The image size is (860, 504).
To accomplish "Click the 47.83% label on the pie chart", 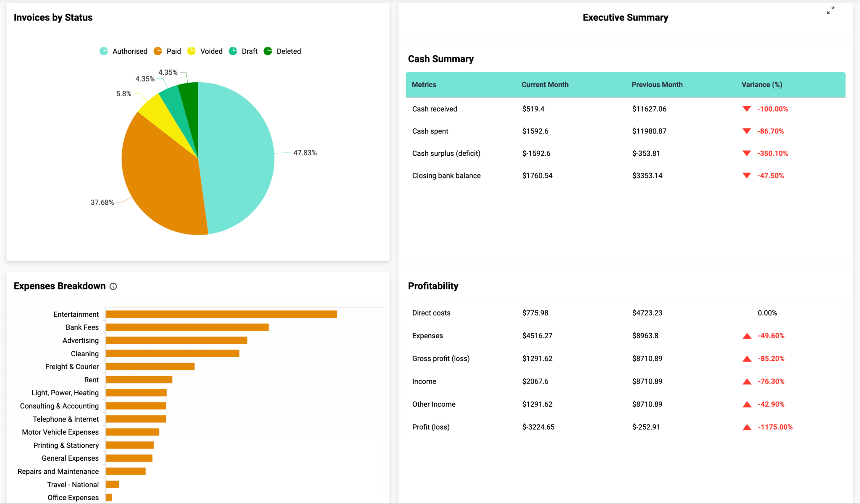I will tap(305, 153).
